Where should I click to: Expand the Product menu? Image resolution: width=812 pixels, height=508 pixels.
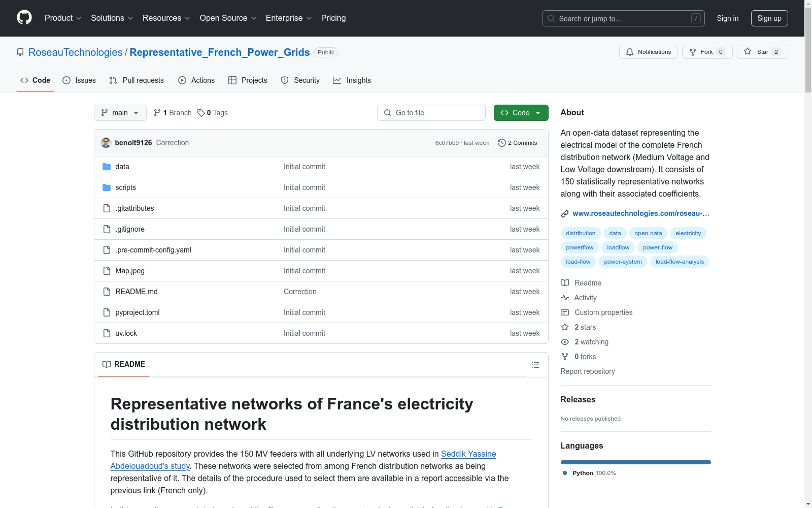point(63,18)
